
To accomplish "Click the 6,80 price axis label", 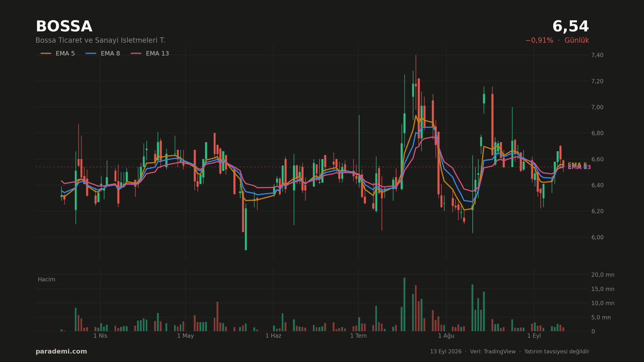I will [x=597, y=133].
